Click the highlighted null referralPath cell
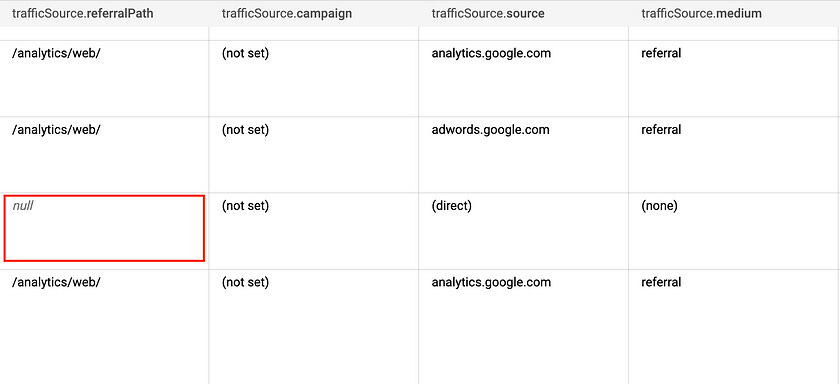Screen dimensions: 840x384 [x=104, y=228]
